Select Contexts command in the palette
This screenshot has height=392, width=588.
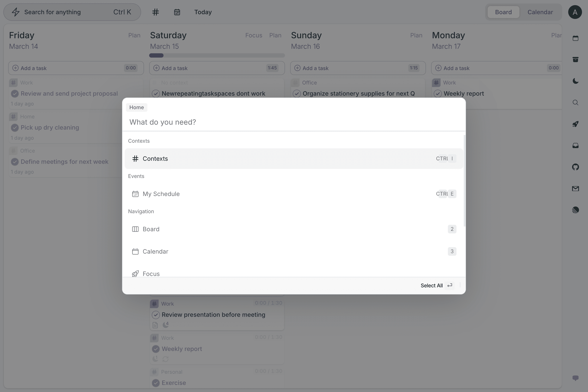coord(294,159)
